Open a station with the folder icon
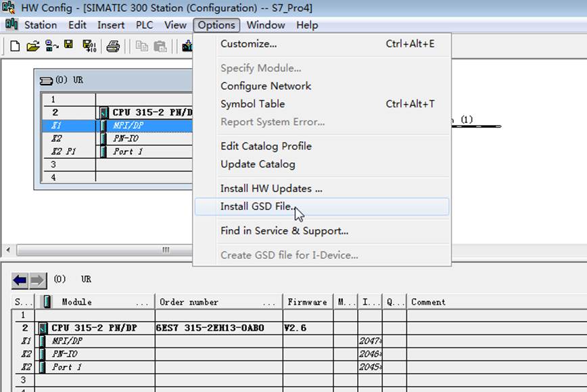The width and height of the screenshot is (587, 392). pyautogui.click(x=33, y=46)
